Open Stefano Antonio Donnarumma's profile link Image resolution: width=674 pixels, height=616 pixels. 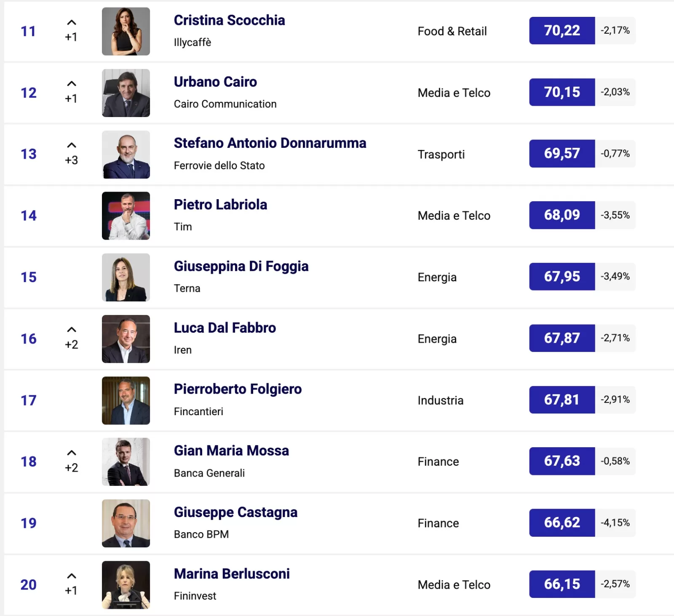270,143
